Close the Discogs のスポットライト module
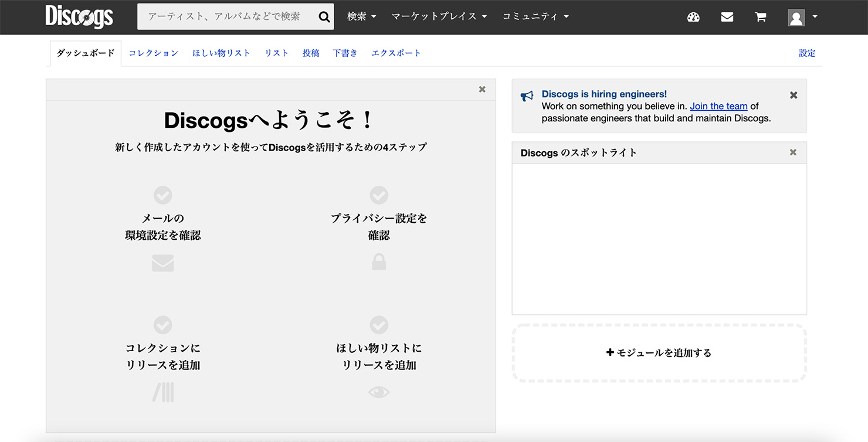Image resolution: width=868 pixels, height=442 pixels. click(x=793, y=152)
